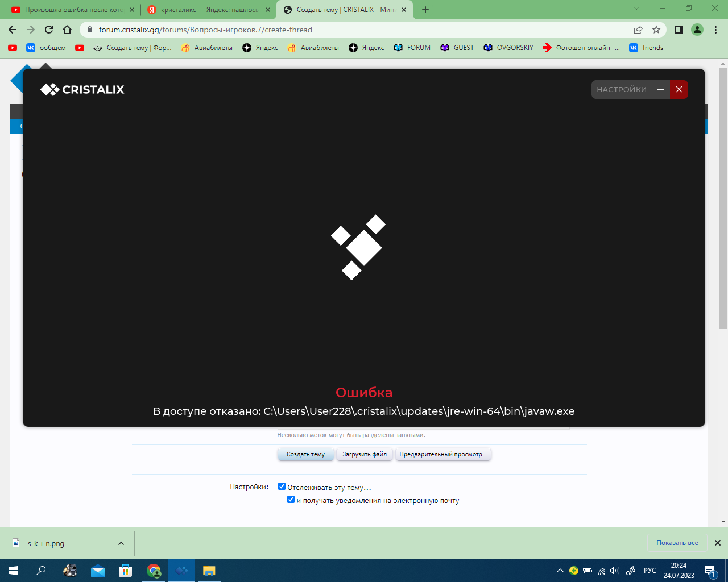Minimize the Cristalix launcher window
Image resolution: width=728 pixels, height=582 pixels.
(661, 89)
